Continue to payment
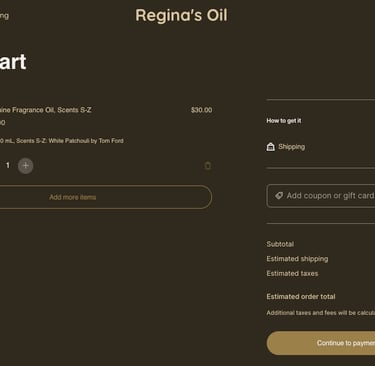This screenshot has height=366, width=375. 321,343
